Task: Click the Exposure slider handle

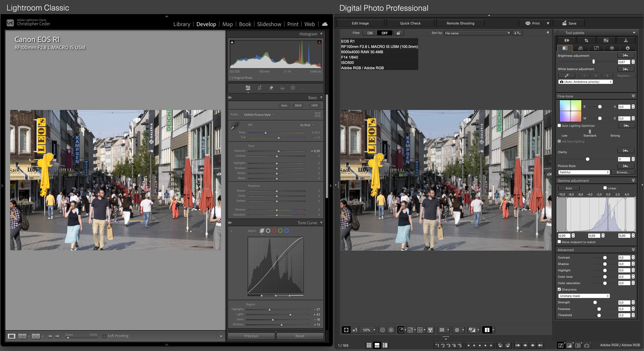Action: [x=279, y=151]
